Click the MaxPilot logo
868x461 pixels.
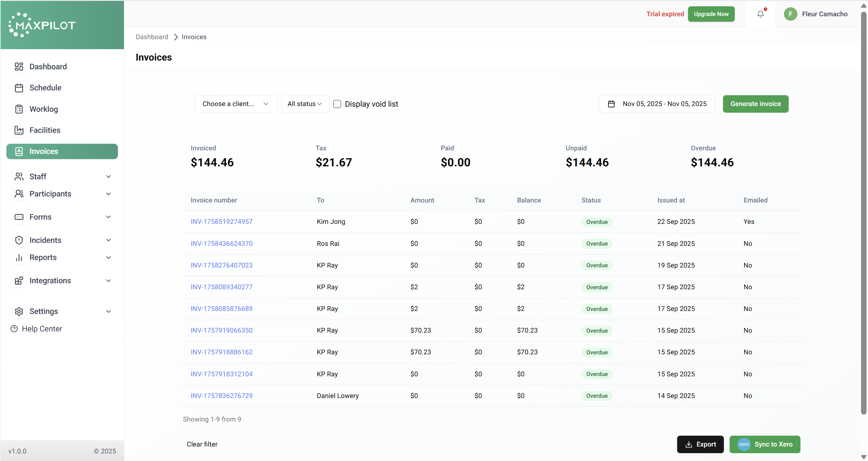(x=42, y=25)
